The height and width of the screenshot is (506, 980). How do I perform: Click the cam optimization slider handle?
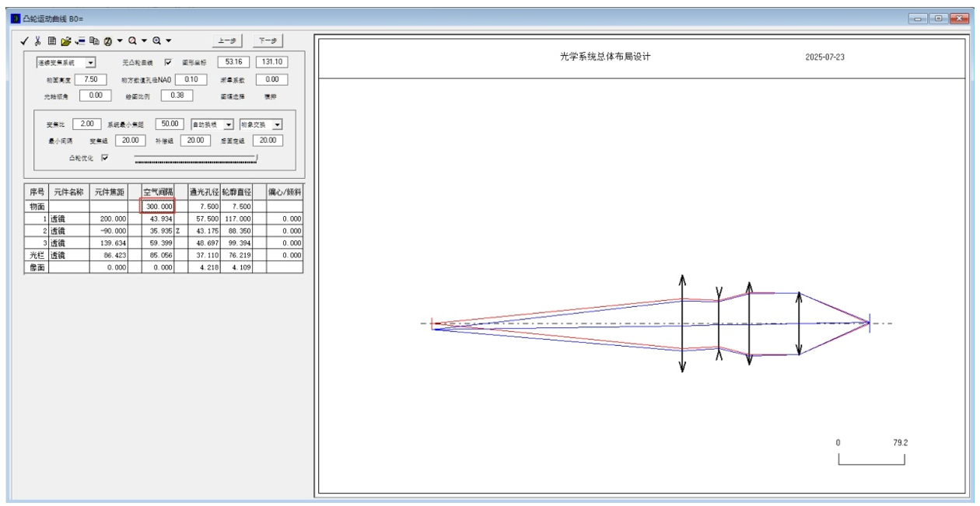257,158
